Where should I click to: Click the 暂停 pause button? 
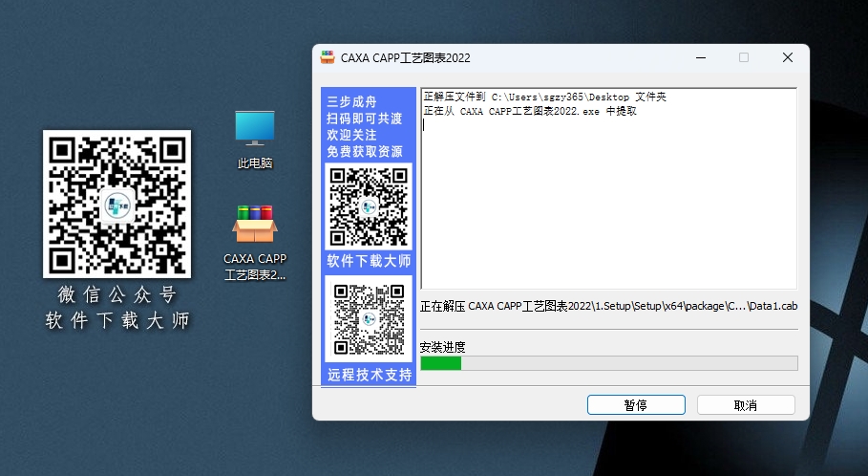[636, 404]
